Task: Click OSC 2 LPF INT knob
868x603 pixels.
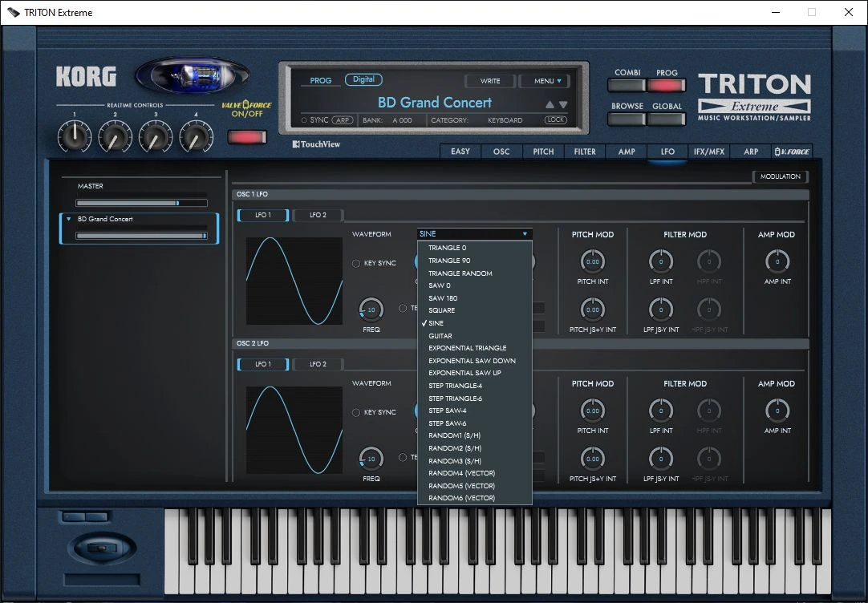Action: (x=661, y=411)
